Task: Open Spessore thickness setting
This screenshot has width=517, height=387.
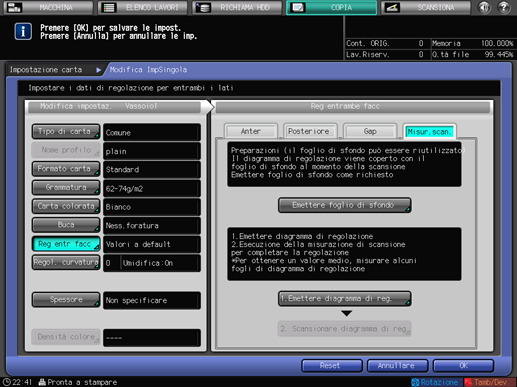Action: 66,300
